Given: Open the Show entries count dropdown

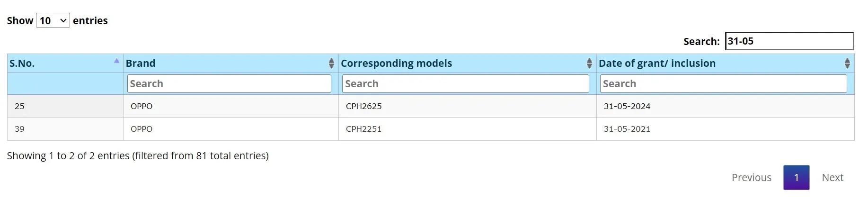Looking at the screenshot, I should (53, 20).
